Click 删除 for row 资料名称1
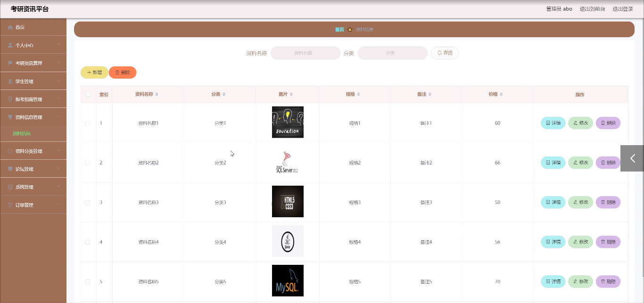 tap(608, 123)
